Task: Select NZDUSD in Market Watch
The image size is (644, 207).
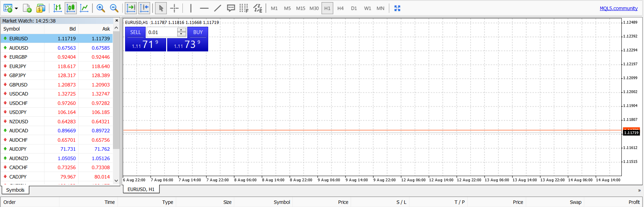Action: coord(57,122)
